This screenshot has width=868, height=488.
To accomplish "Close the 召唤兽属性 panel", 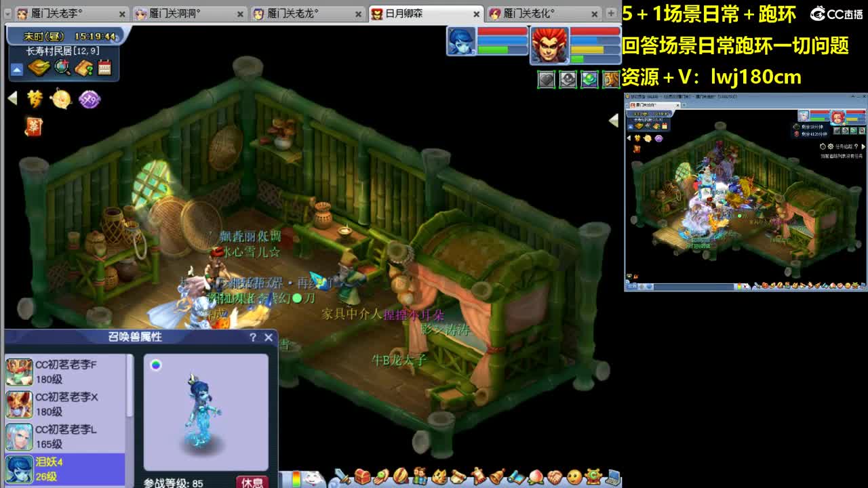I will point(269,337).
